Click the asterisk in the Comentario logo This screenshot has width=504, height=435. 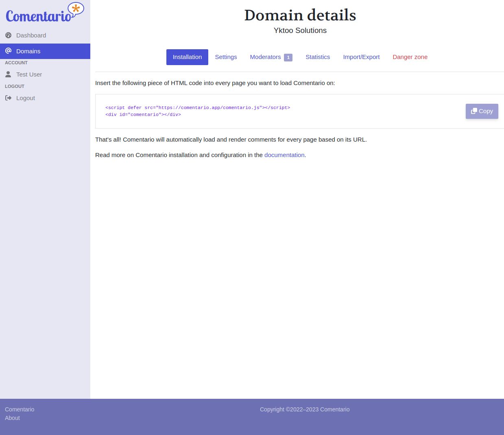pos(76,8)
